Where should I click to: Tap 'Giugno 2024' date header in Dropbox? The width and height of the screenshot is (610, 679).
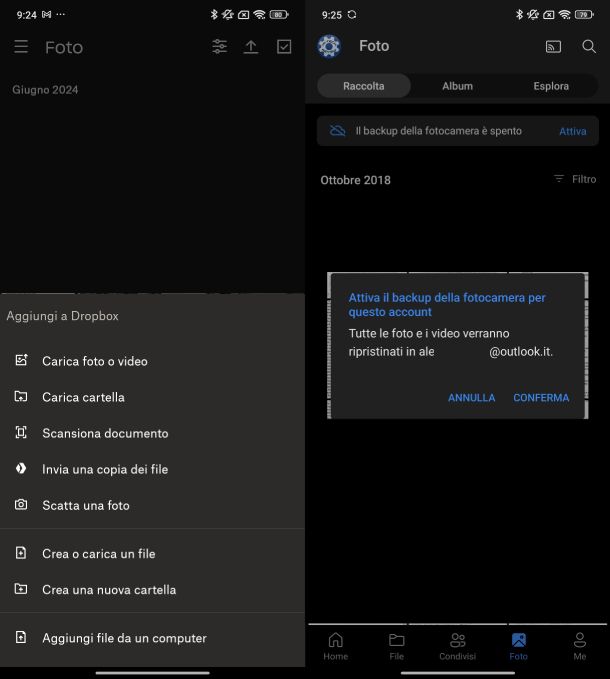tap(45, 90)
